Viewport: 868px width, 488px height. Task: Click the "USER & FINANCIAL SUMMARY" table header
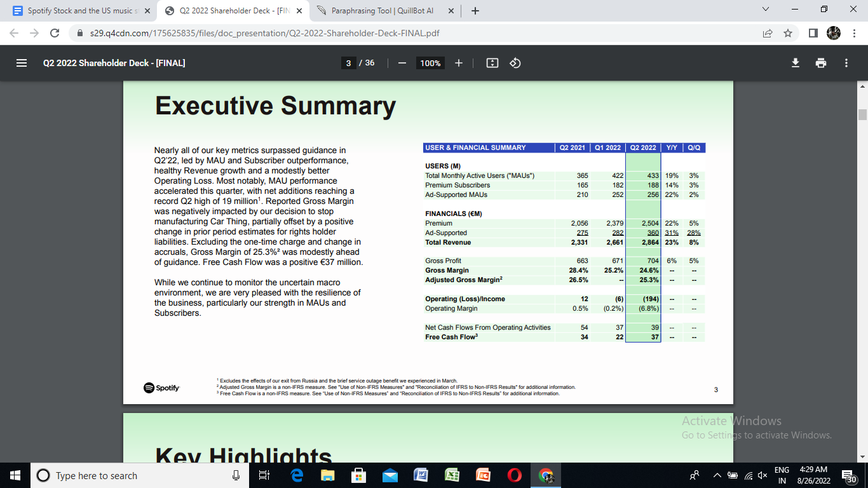coord(475,147)
